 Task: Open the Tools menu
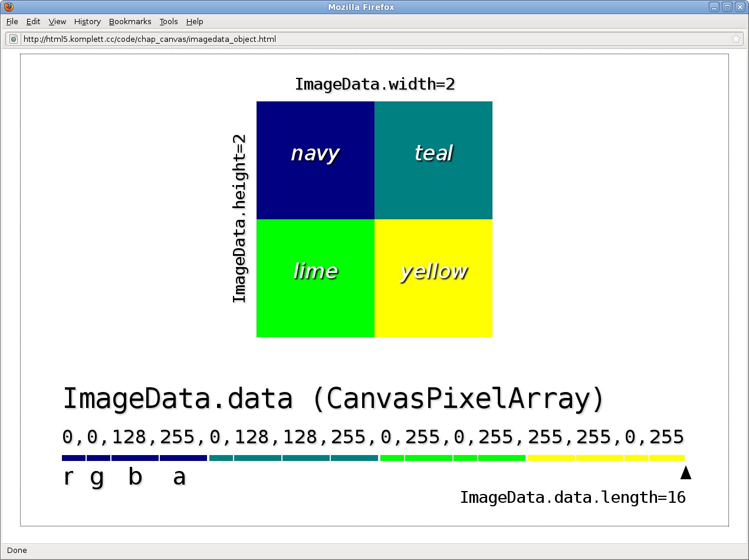[168, 21]
